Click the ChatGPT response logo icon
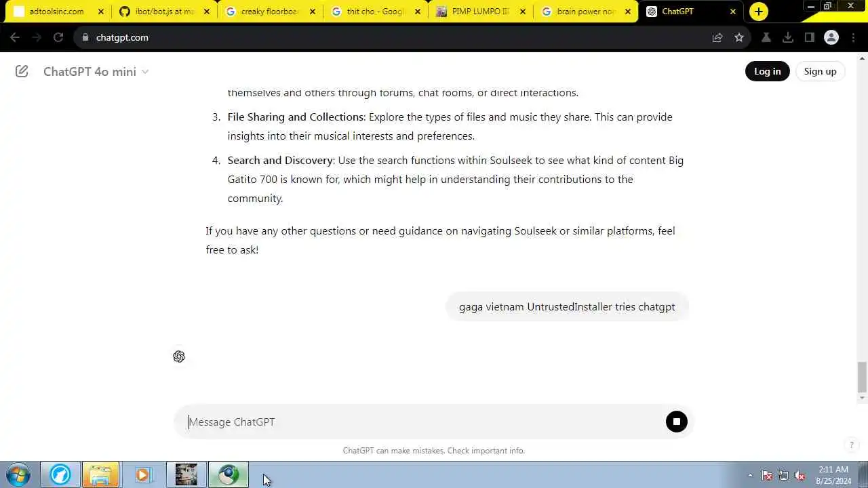This screenshot has height=488, width=868. click(x=179, y=357)
